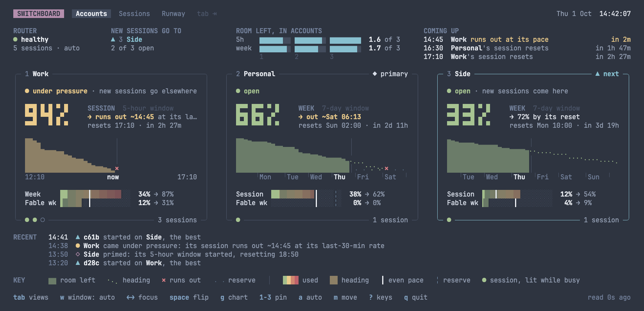Click the 'read 0s ago' status
Viewport: 644px width, 311px height.
click(x=609, y=297)
